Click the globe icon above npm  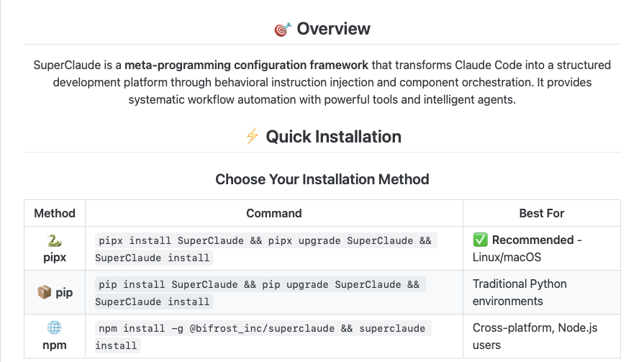[54, 327]
